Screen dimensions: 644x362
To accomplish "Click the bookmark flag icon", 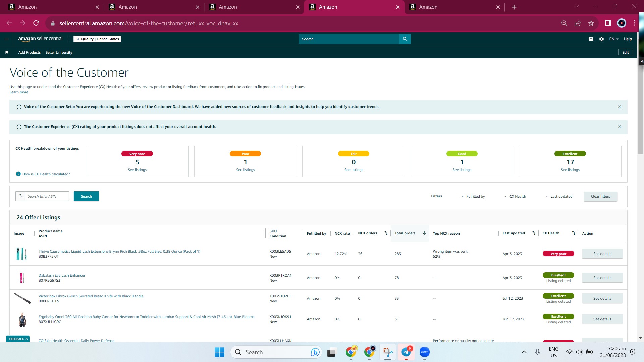I will [x=7, y=52].
